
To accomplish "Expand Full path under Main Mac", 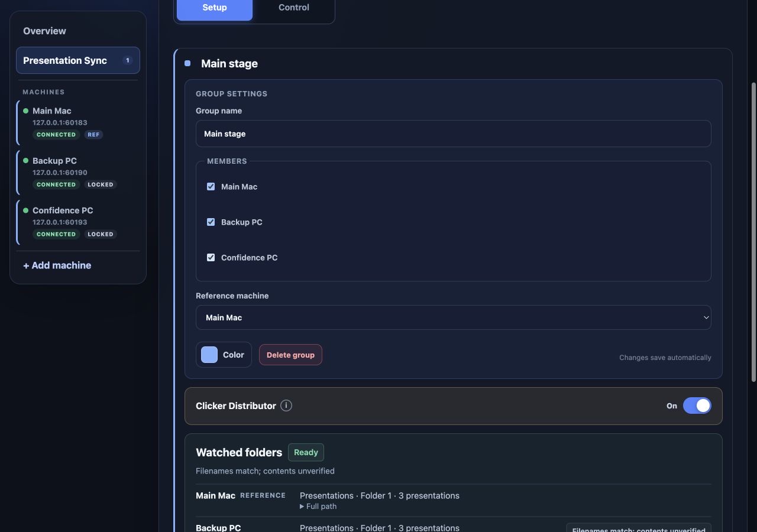I will (318, 507).
